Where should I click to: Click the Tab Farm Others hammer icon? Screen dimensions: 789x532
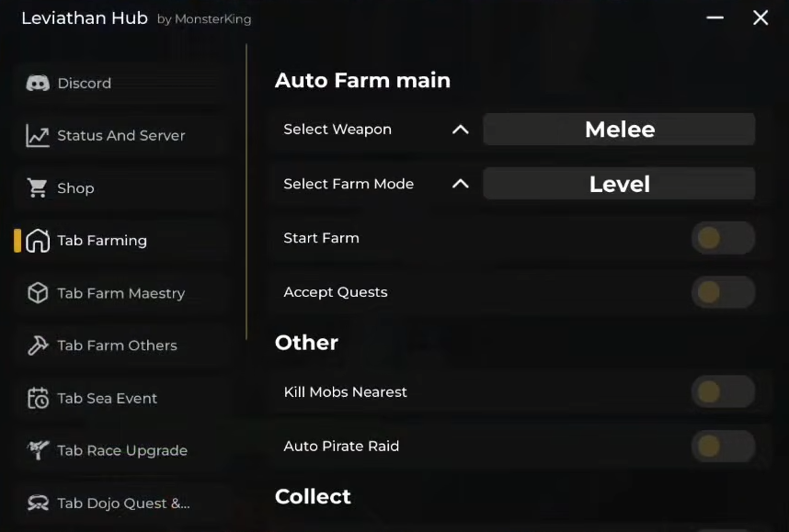[38, 345]
